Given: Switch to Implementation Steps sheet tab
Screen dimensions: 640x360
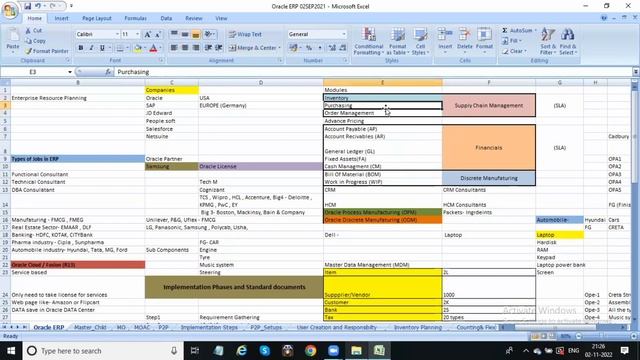Looking at the screenshot, I should coord(209,327).
